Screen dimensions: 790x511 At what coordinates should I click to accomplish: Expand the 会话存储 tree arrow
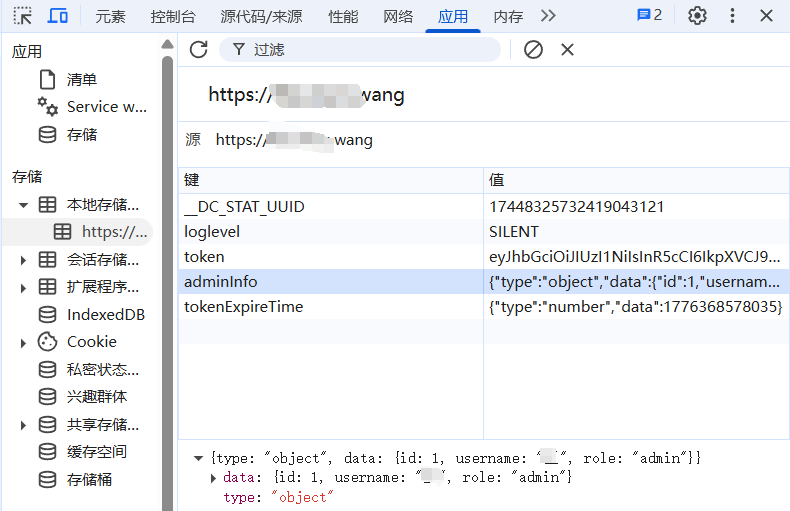tap(23, 260)
